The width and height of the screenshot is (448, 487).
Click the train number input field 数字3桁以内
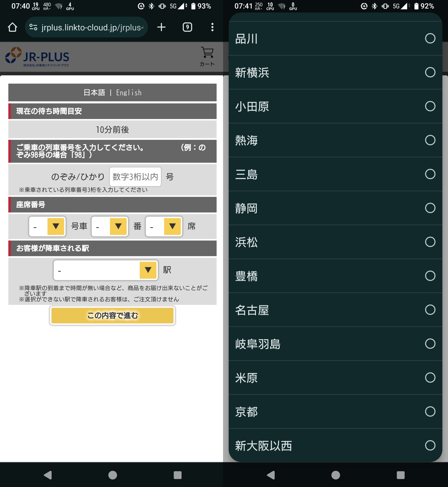[135, 177]
